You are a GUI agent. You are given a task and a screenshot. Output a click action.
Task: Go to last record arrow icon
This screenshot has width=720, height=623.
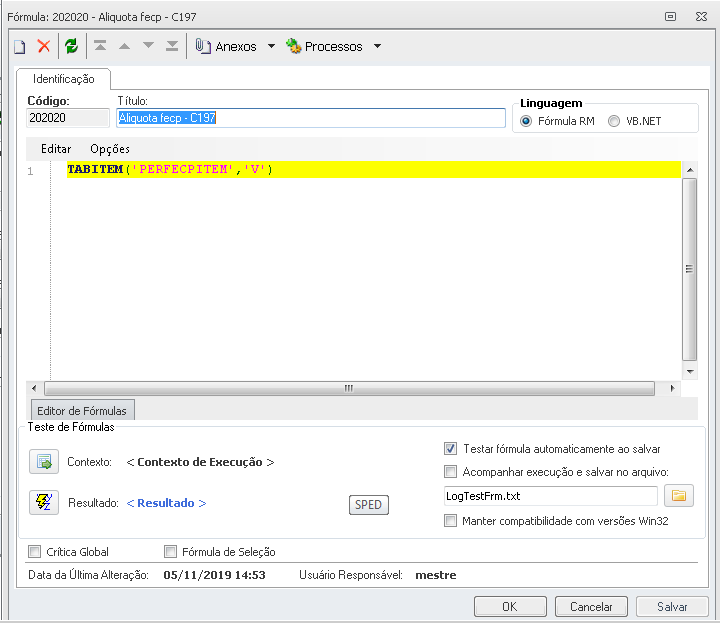click(x=172, y=45)
